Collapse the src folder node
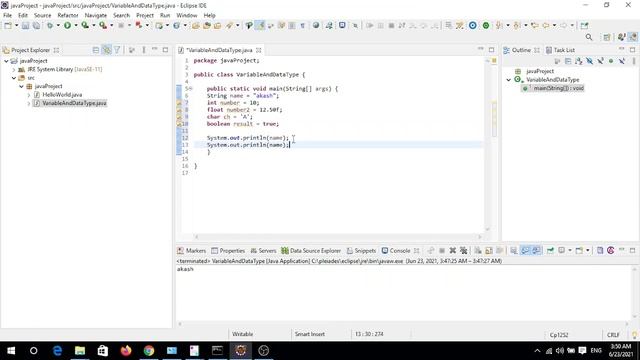The height and width of the screenshot is (360, 640). point(14,78)
